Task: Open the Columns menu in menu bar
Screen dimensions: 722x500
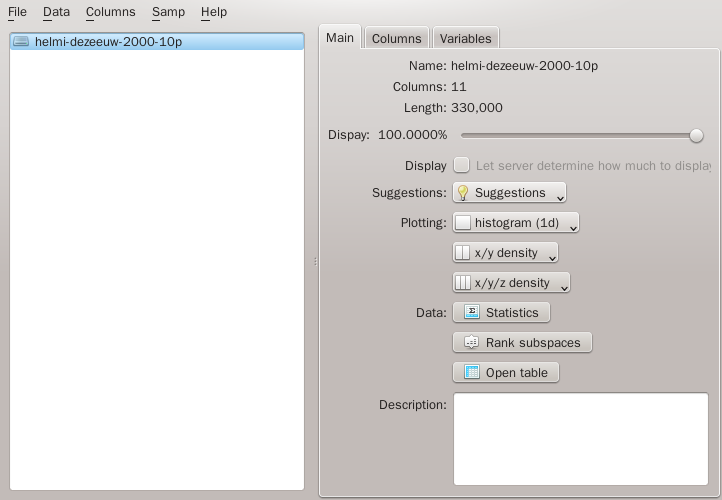Action: tap(111, 12)
